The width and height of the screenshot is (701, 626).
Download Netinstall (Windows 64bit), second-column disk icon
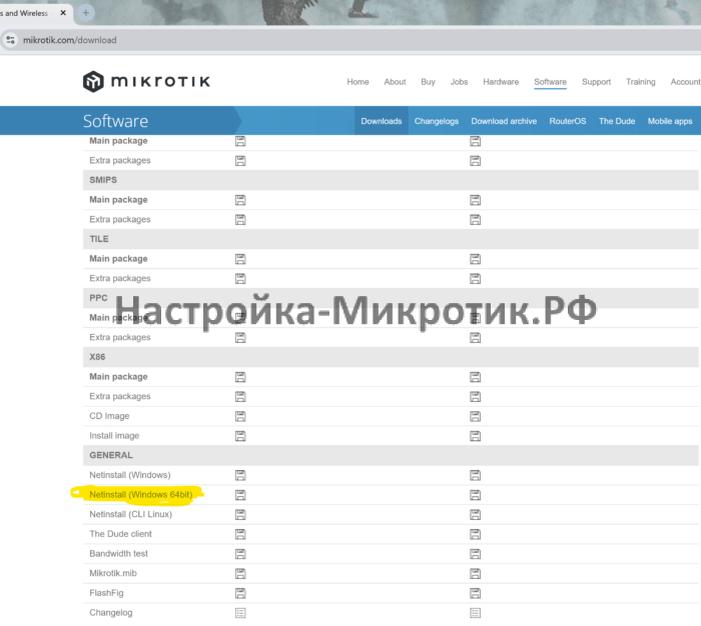click(475, 495)
